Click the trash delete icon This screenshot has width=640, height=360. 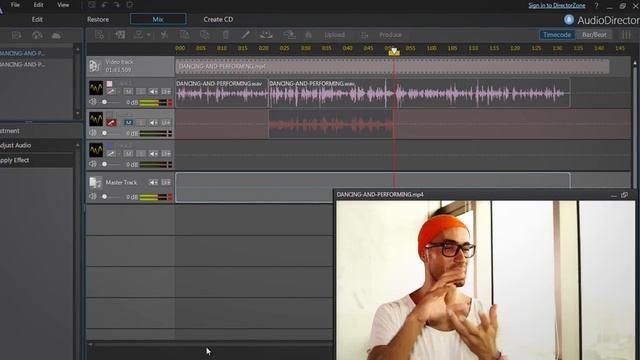(x=226, y=35)
